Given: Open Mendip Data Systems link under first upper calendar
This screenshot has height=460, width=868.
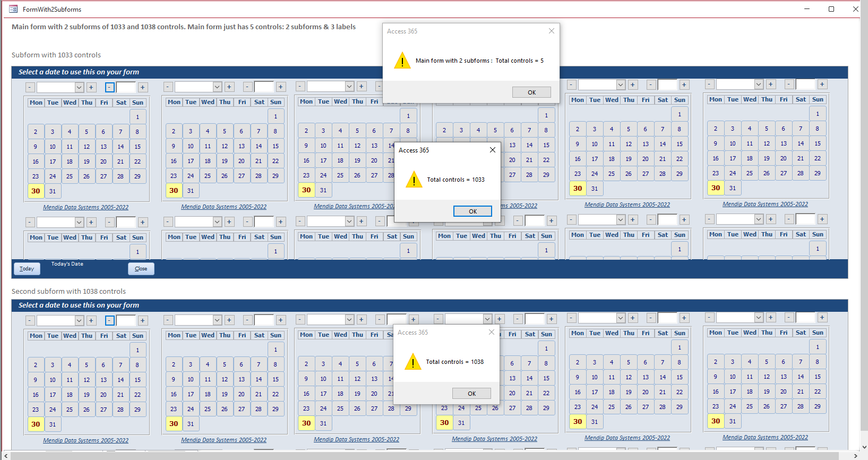Looking at the screenshot, I should (x=85, y=208).
